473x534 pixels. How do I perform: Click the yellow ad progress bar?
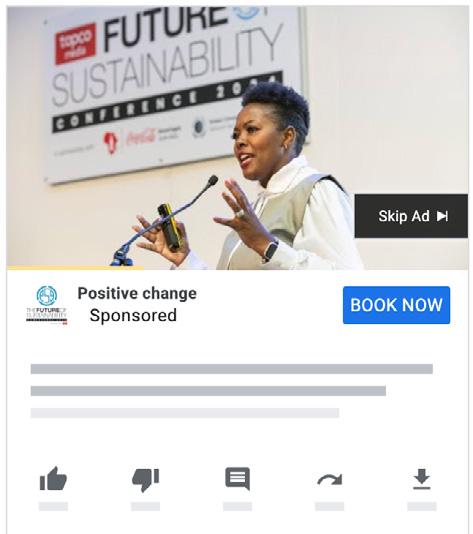[76, 268]
